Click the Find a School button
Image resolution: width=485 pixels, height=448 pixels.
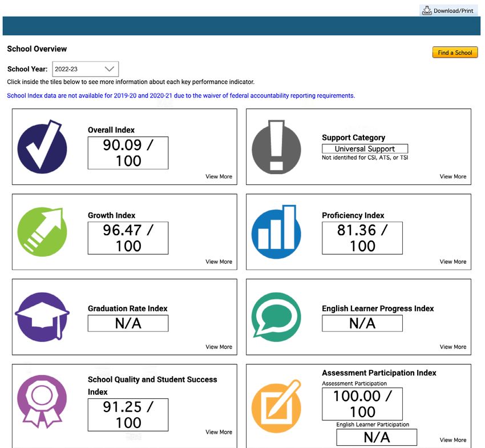(x=455, y=53)
